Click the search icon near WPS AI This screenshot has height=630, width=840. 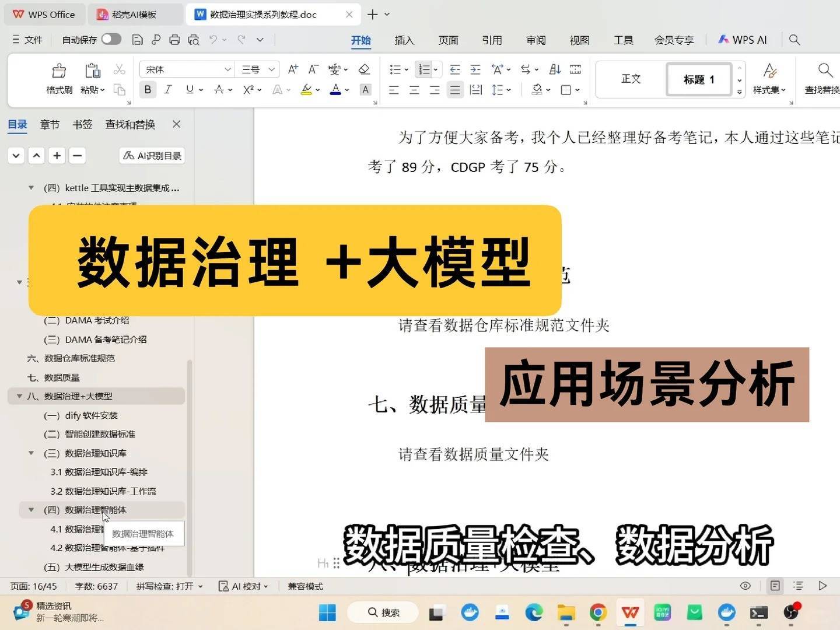pos(794,40)
